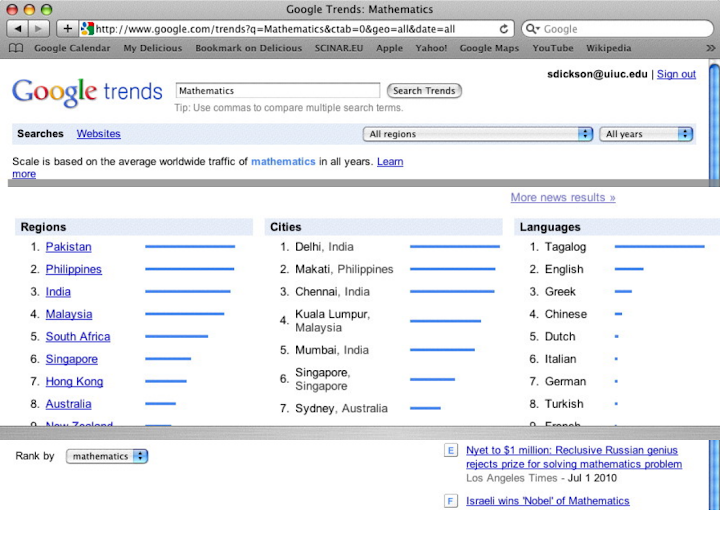720x540 pixels.
Task: Click the sdickson@uiuc.edu account text
Action: [x=597, y=74]
